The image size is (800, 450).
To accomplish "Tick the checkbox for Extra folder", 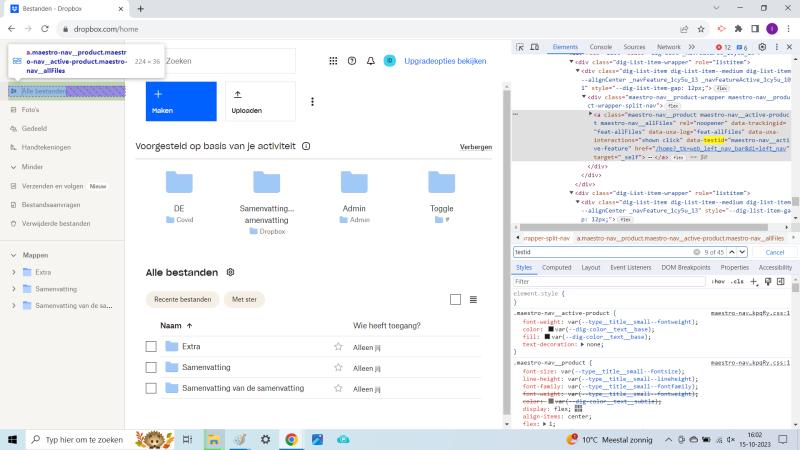I will 151,346.
